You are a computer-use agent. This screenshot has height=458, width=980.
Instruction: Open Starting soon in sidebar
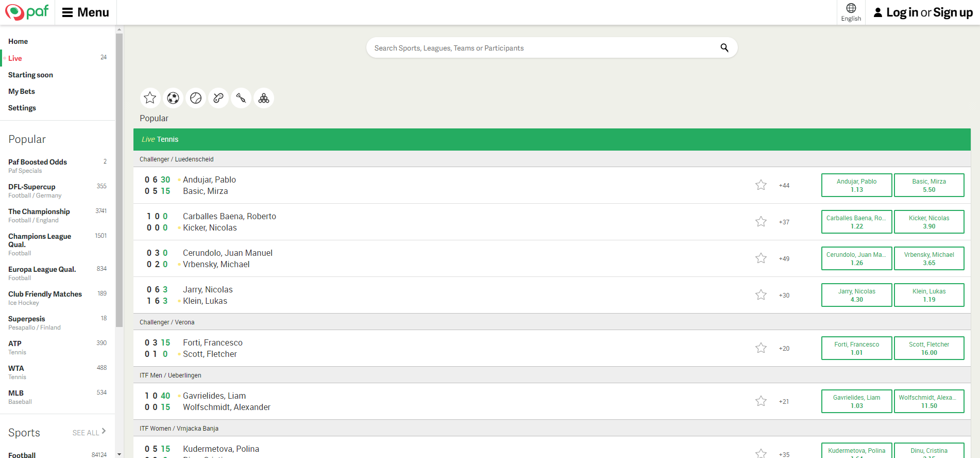(30, 75)
